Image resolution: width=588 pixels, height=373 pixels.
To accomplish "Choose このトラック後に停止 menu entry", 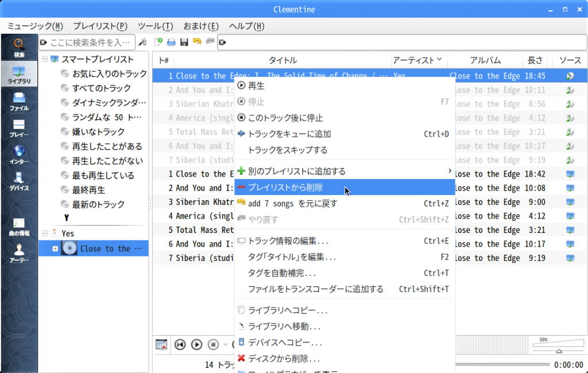I will pyautogui.click(x=345, y=118).
